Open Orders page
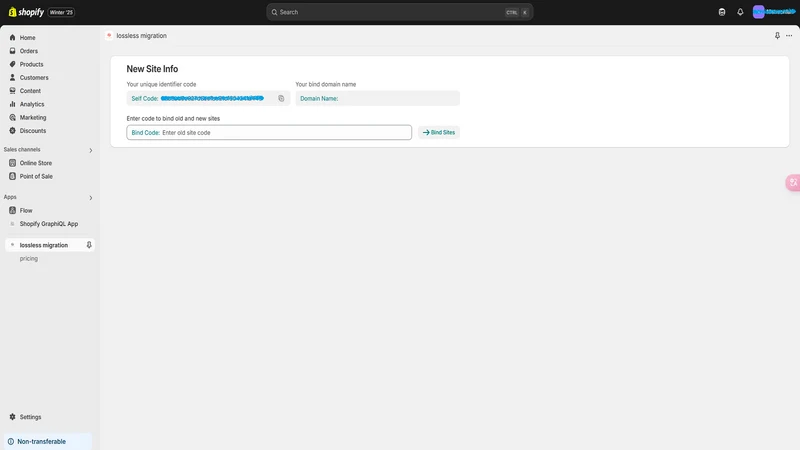The width and height of the screenshot is (800, 450). [29, 51]
